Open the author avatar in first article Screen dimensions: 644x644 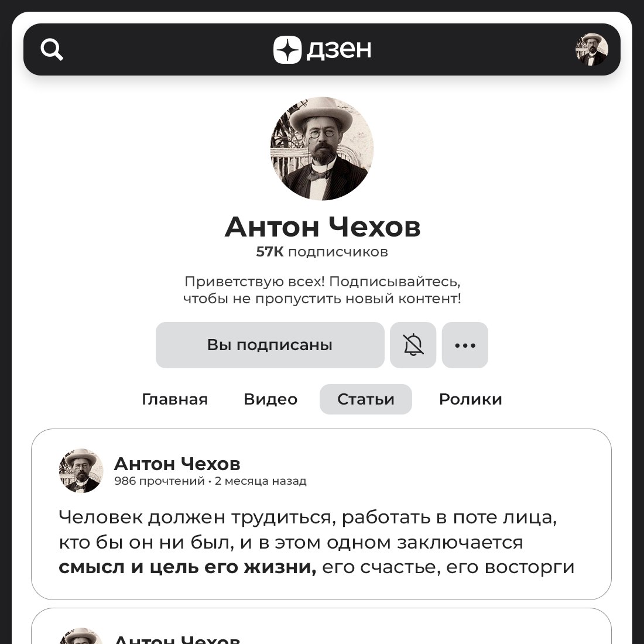pos(81,471)
